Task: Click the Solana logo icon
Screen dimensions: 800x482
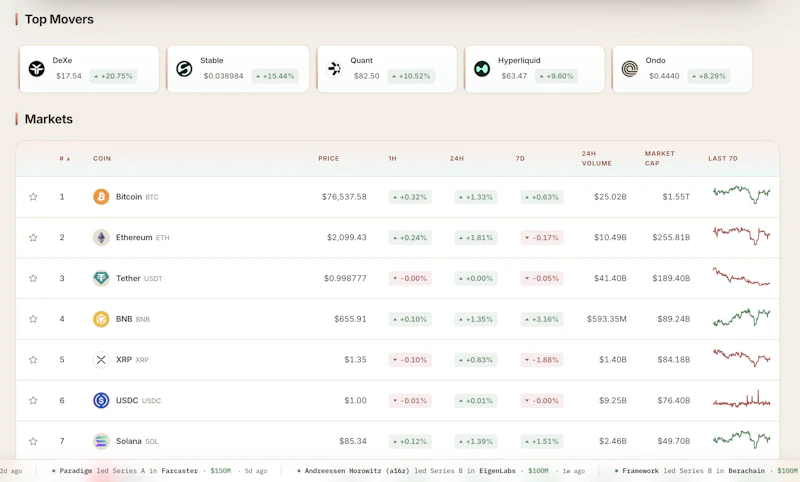Action: pyautogui.click(x=101, y=441)
